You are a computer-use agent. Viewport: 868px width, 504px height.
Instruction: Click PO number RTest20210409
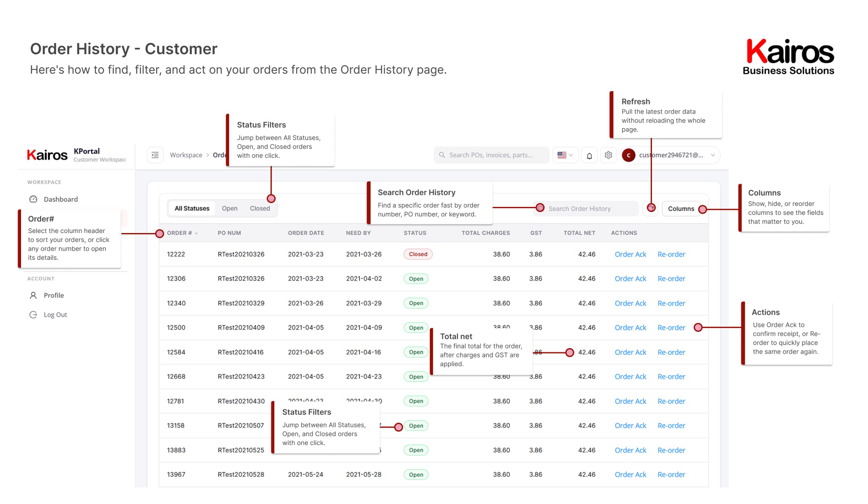[x=241, y=327]
